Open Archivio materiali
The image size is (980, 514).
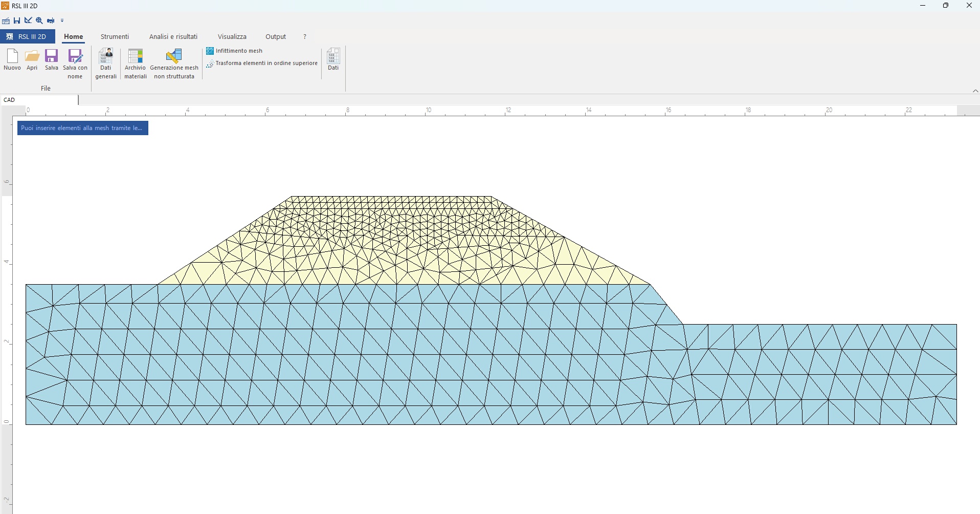tap(136, 64)
